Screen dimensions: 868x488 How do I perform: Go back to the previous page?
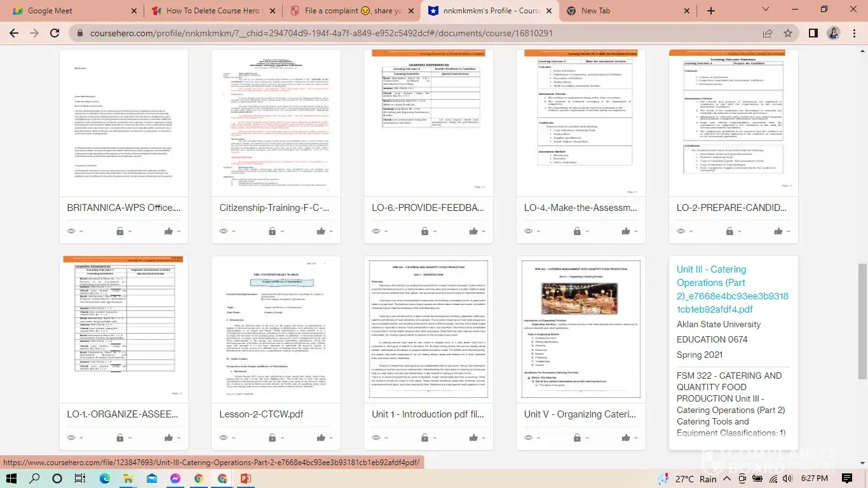click(13, 33)
